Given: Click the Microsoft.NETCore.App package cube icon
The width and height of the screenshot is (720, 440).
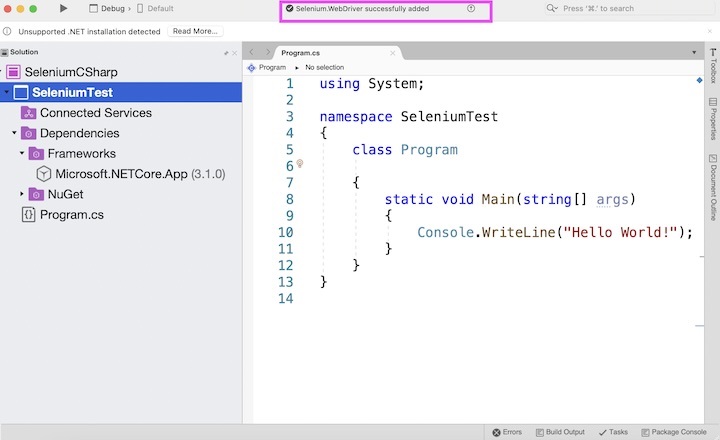Looking at the screenshot, I should (44, 174).
